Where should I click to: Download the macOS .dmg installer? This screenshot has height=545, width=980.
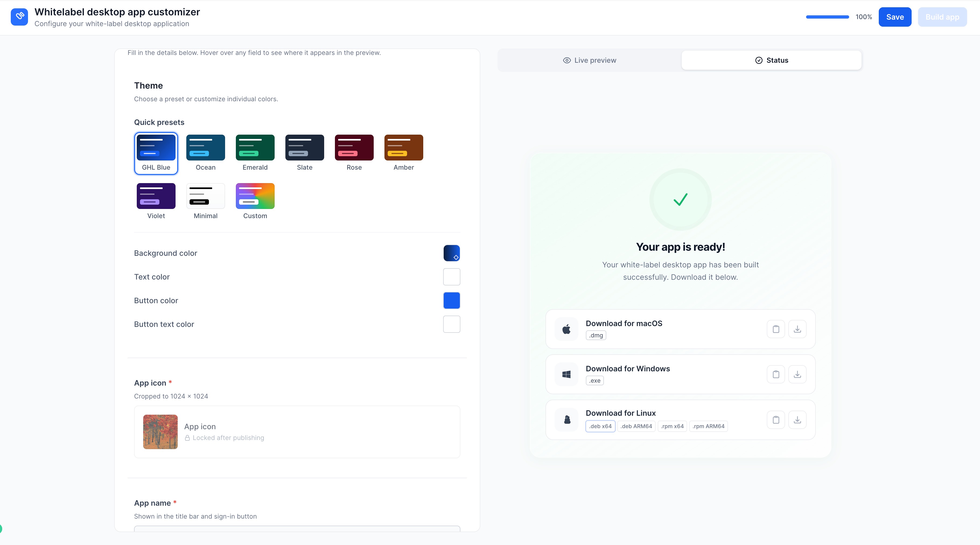pos(797,329)
